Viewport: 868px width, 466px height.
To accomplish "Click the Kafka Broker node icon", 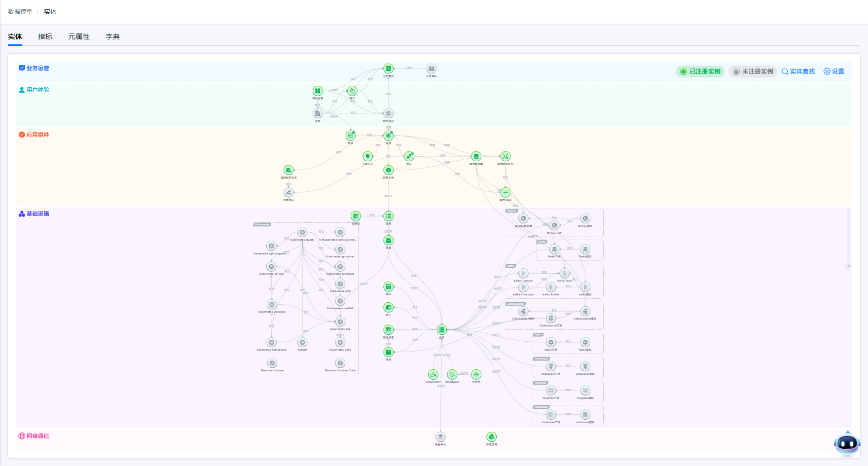I will [551, 287].
